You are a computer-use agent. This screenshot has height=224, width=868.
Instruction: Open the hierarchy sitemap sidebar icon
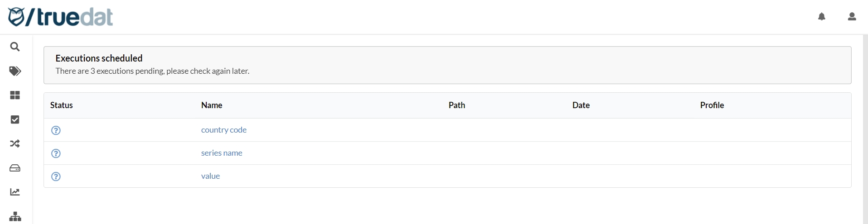click(15, 216)
